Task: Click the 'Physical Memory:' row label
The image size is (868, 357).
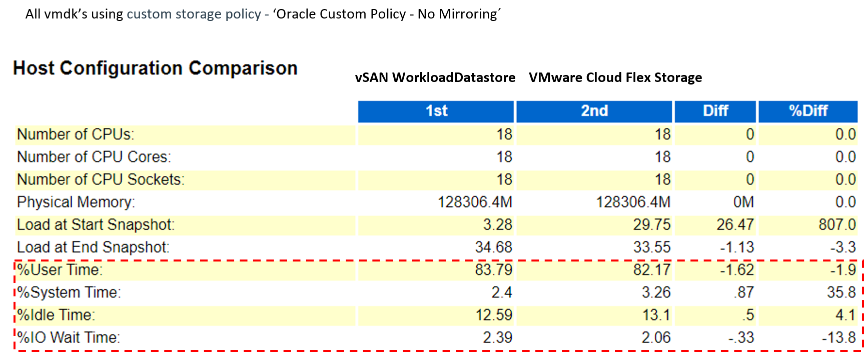Action: pyautogui.click(x=76, y=202)
